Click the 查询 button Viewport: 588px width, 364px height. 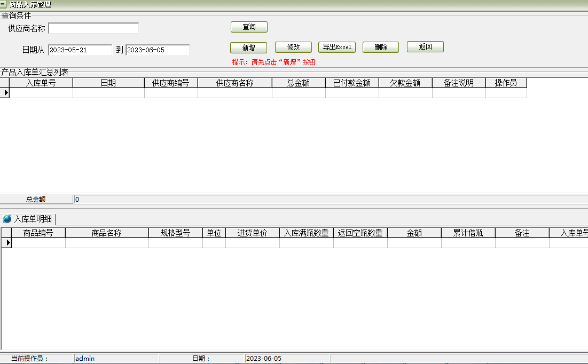click(x=249, y=27)
